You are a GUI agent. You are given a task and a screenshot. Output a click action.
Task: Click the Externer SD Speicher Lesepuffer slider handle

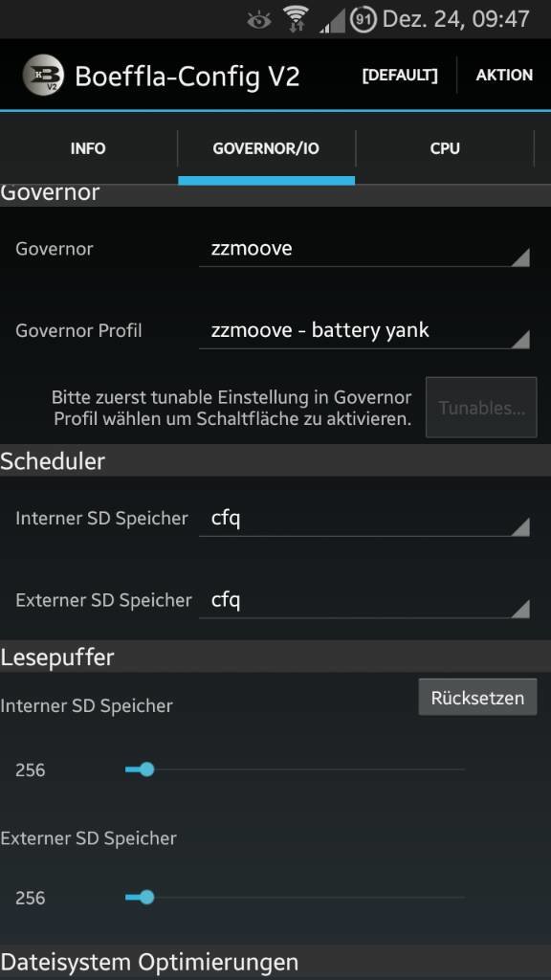(146, 898)
